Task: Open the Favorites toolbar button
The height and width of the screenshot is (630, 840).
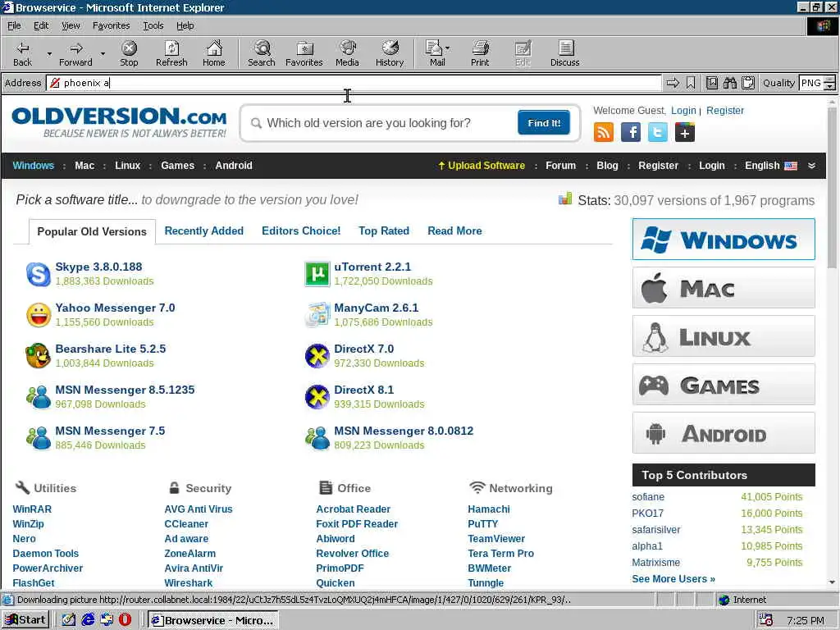Action: tap(304, 53)
